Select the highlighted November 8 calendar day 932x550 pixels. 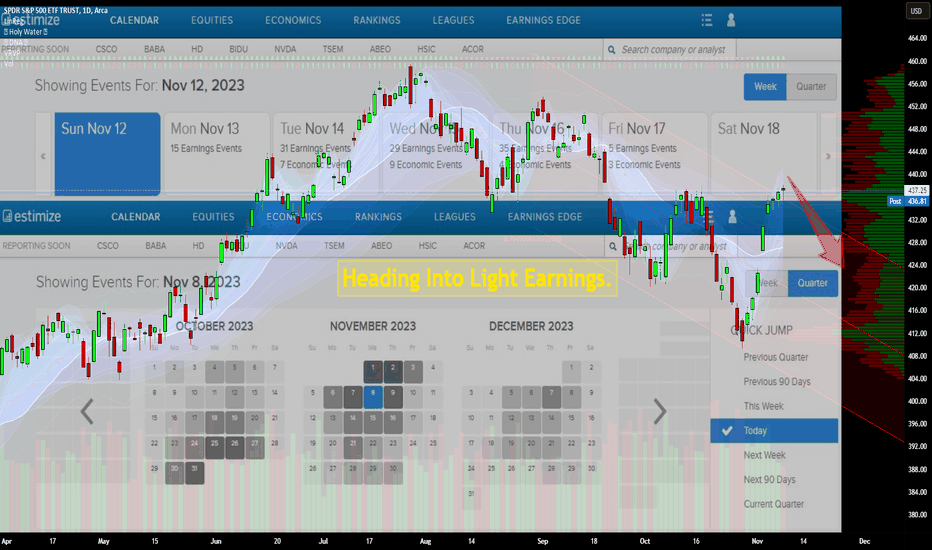[x=373, y=397]
